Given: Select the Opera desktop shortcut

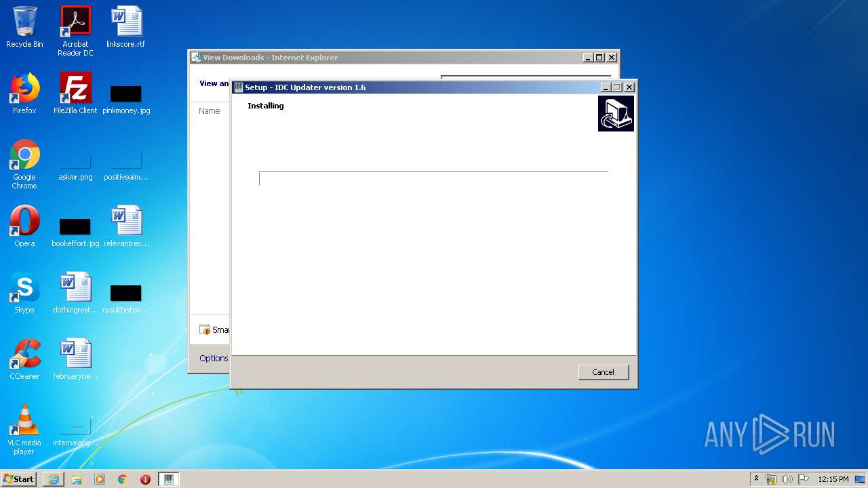Looking at the screenshot, I should [x=24, y=226].
